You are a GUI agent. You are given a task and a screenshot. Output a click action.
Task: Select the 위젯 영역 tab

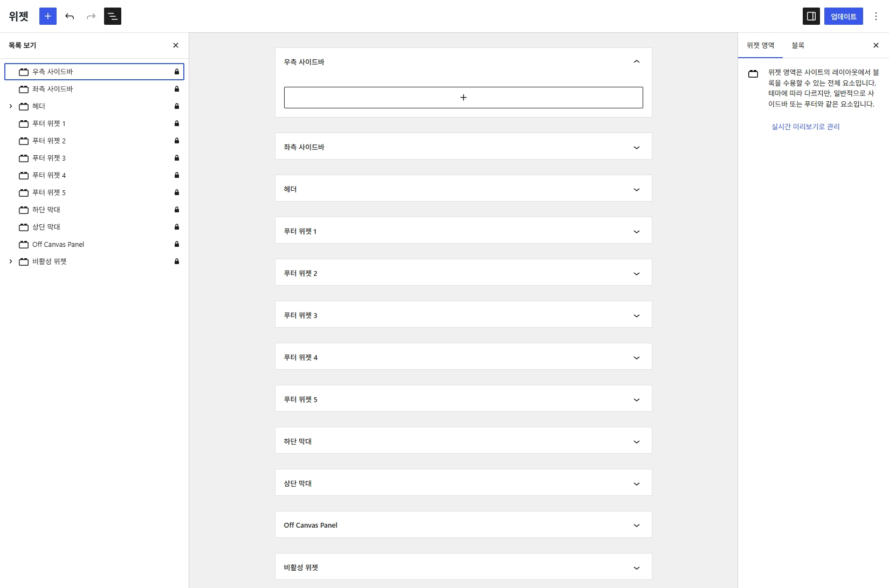(760, 45)
